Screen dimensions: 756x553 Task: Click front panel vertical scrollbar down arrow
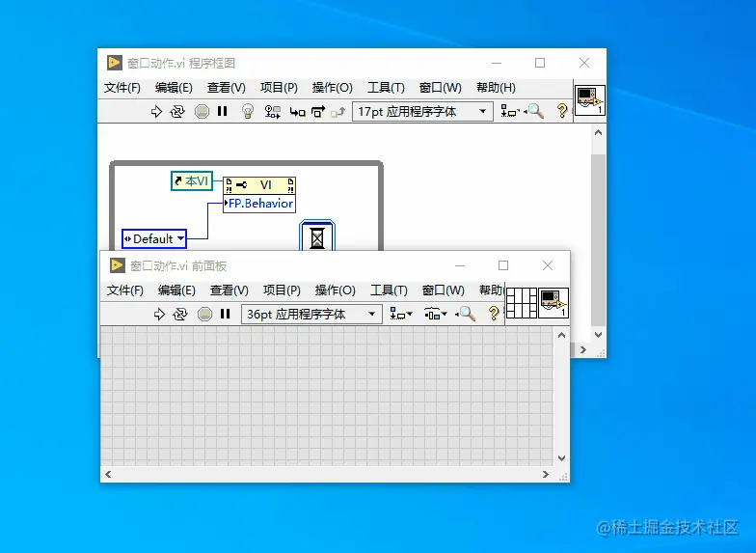click(561, 457)
